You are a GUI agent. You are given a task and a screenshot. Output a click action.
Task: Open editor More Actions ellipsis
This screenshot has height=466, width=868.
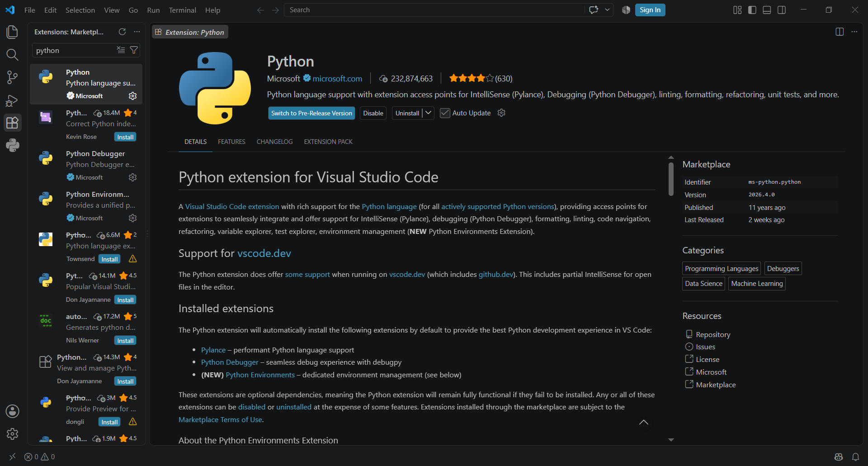pos(854,32)
